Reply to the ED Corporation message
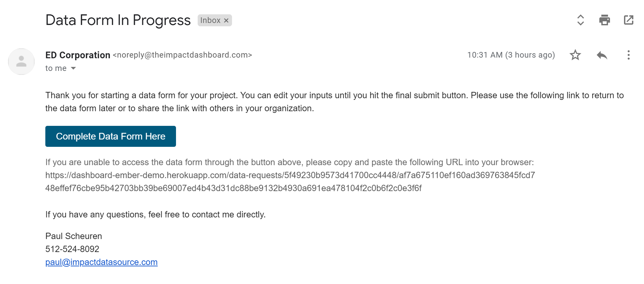 click(x=602, y=55)
